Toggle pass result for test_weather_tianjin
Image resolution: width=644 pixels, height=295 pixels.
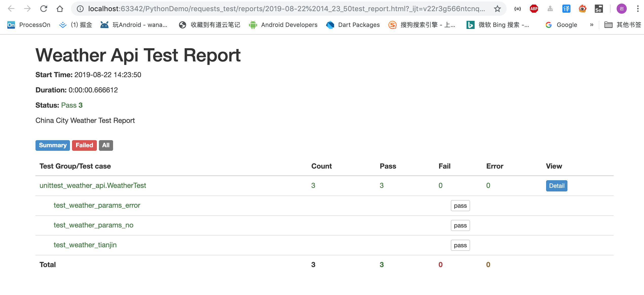[x=460, y=245]
